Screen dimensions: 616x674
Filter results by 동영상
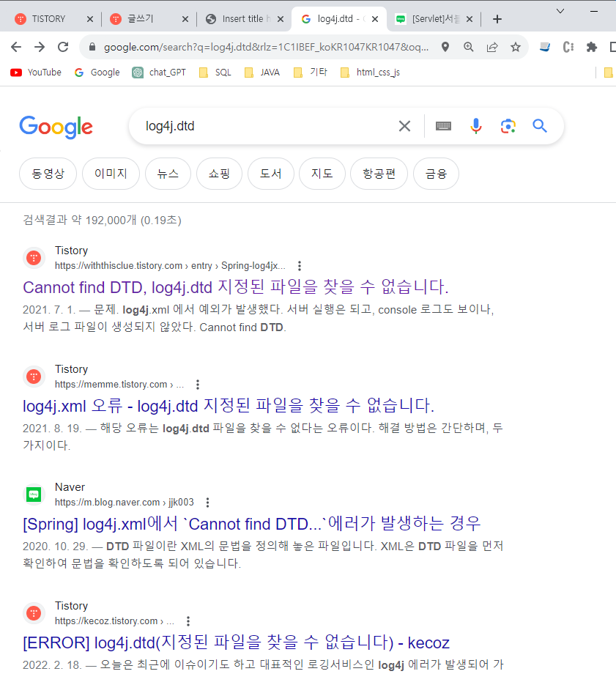(x=48, y=174)
